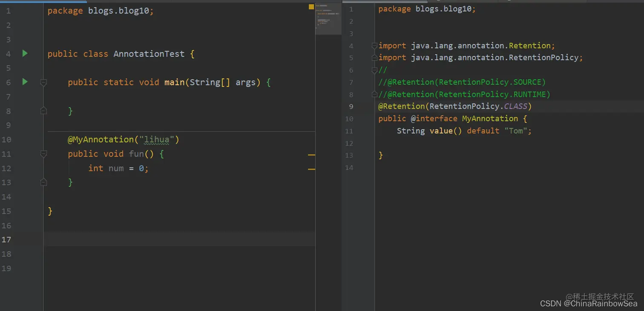Open the yellow inspection warning indicator in the left editor
This screenshot has height=311, width=644.
tap(311, 7)
